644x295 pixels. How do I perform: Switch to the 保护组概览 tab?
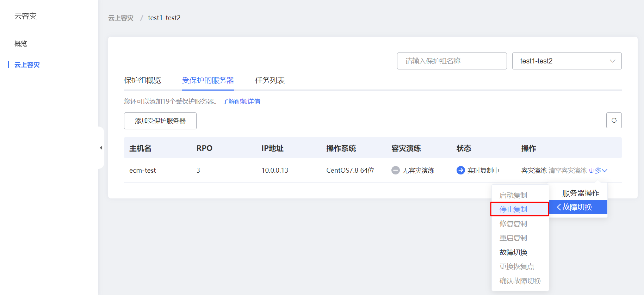click(x=142, y=80)
